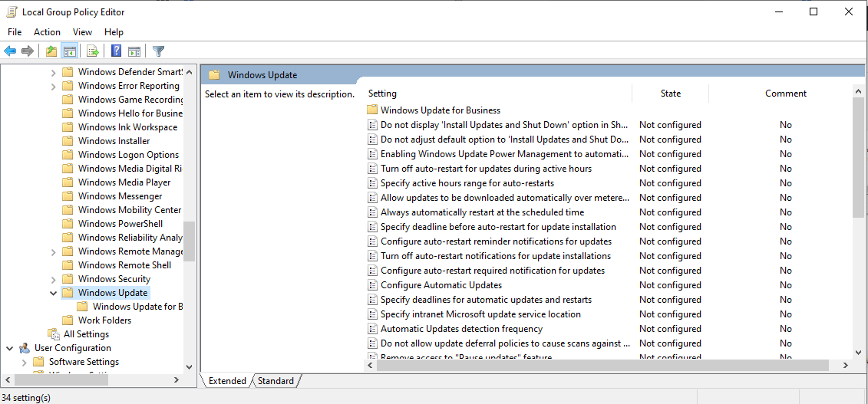868x404 pixels.
Task: Click the User Configuration icon in tree
Action: coord(25,347)
